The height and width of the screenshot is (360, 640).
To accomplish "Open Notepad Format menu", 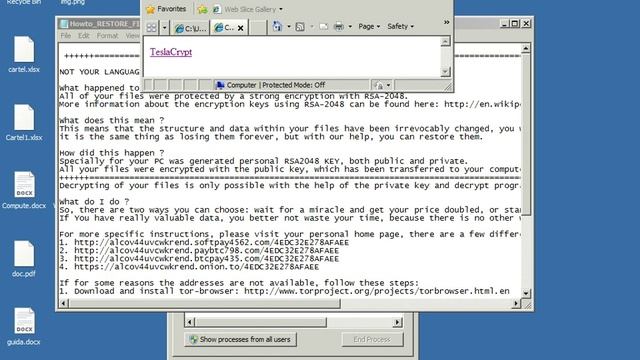I will click(107, 36).
